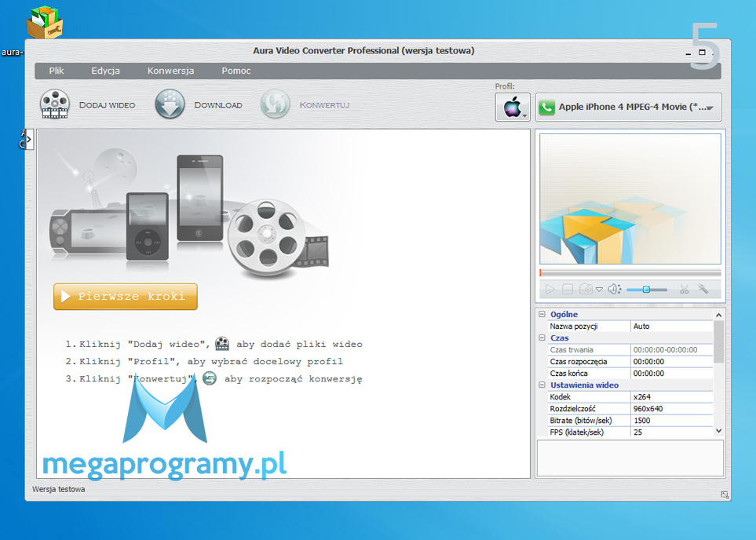Click the properties scrollbar down arrow
Image resolution: width=756 pixels, height=540 pixels.
[x=719, y=431]
